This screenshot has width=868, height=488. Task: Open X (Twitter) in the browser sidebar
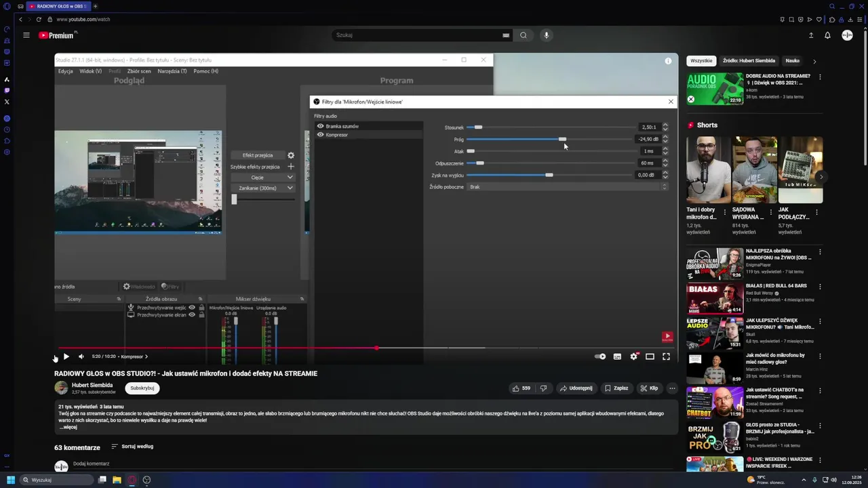7,102
